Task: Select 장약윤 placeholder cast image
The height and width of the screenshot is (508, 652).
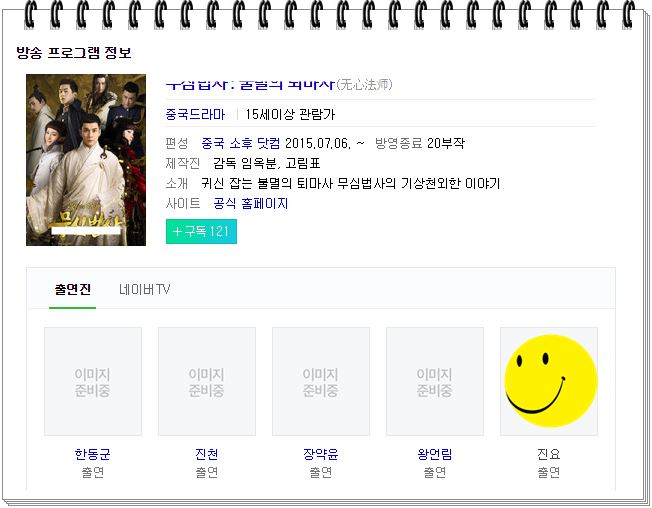Action: click(x=321, y=382)
